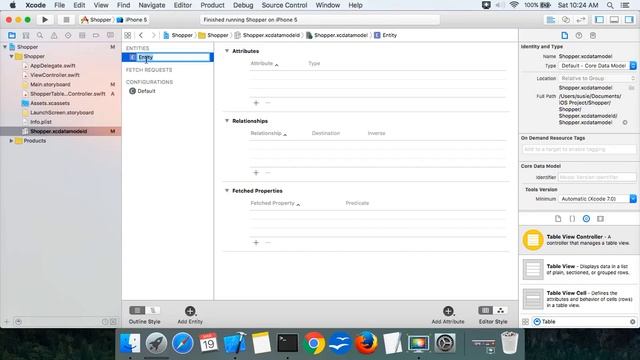Open the Report navigator tab
This screenshot has height=360, width=640.
pyautogui.click(x=110, y=36)
